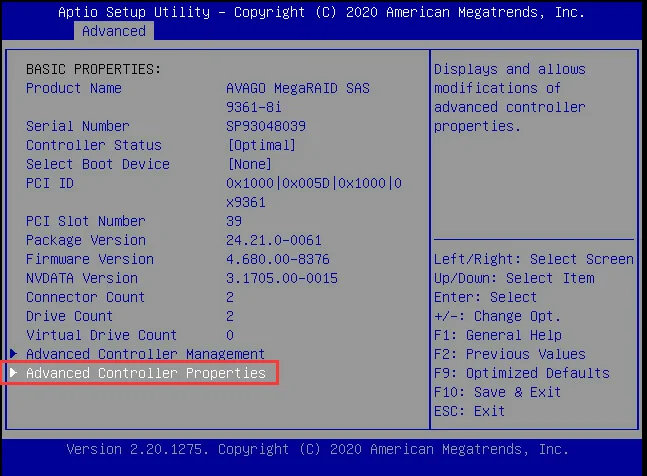
Task: Click the F10: Save & Exit hint
Action: (497, 392)
